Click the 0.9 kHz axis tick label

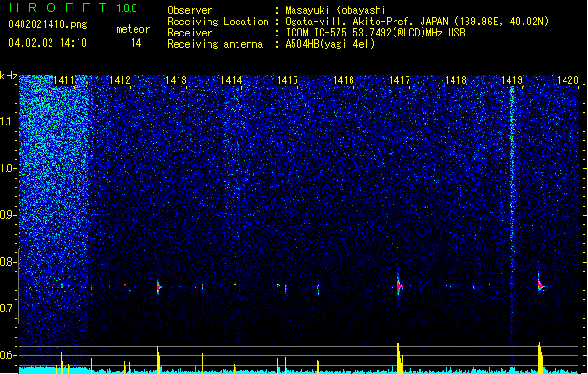pyautogui.click(x=8, y=215)
